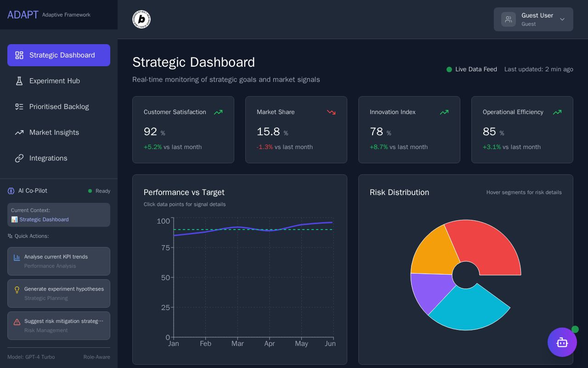Screen dimensions: 588x368
Task: Click the 'Risk Distribution' chart title
Action: pyautogui.click(x=399, y=192)
